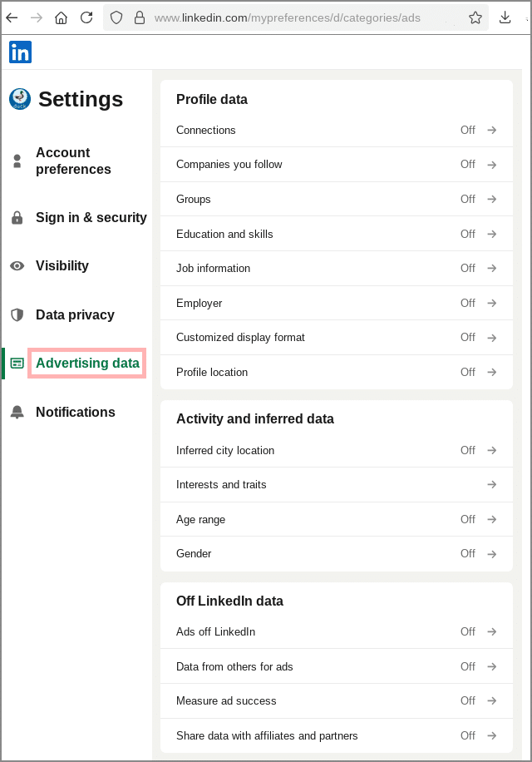Open the profile avatar next to Settings

click(19, 98)
